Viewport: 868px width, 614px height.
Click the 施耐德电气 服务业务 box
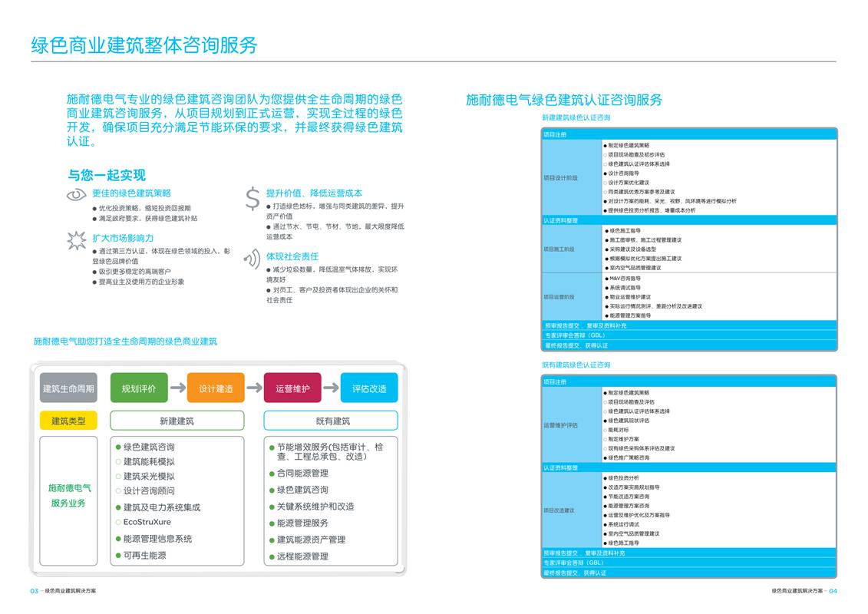point(68,501)
